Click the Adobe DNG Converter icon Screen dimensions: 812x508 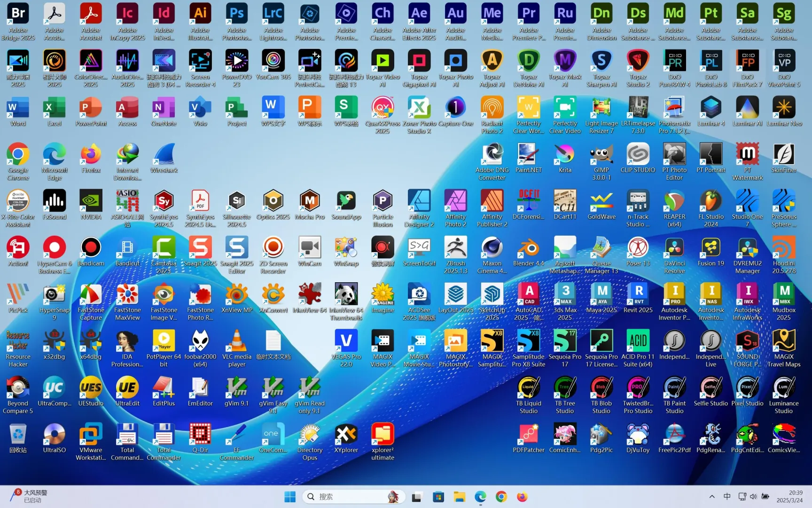coord(492,161)
